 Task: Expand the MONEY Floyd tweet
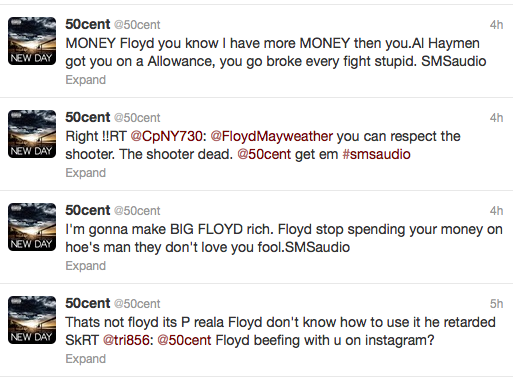pos(86,80)
